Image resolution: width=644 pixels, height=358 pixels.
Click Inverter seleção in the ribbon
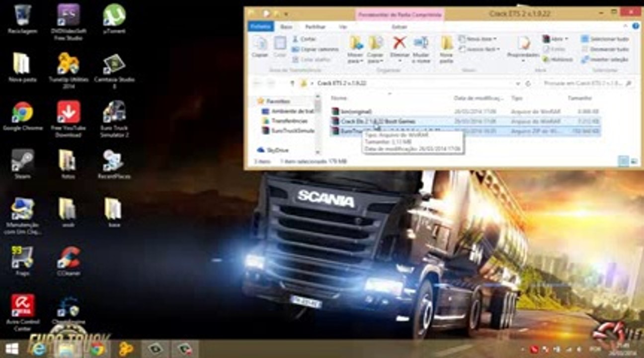(x=605, y=59)
